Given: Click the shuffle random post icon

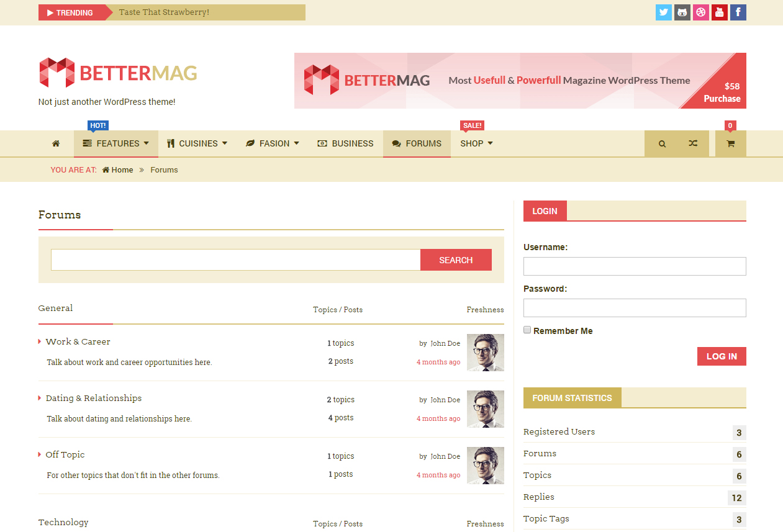Looking at the screenshot, I should click(x=693, y=143).
